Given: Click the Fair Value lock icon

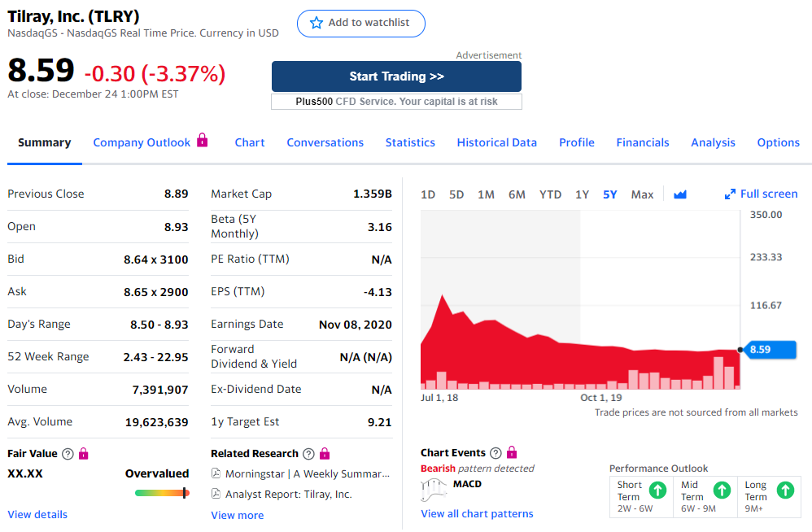Looking at the screenshot, I should tap(83, 454).
